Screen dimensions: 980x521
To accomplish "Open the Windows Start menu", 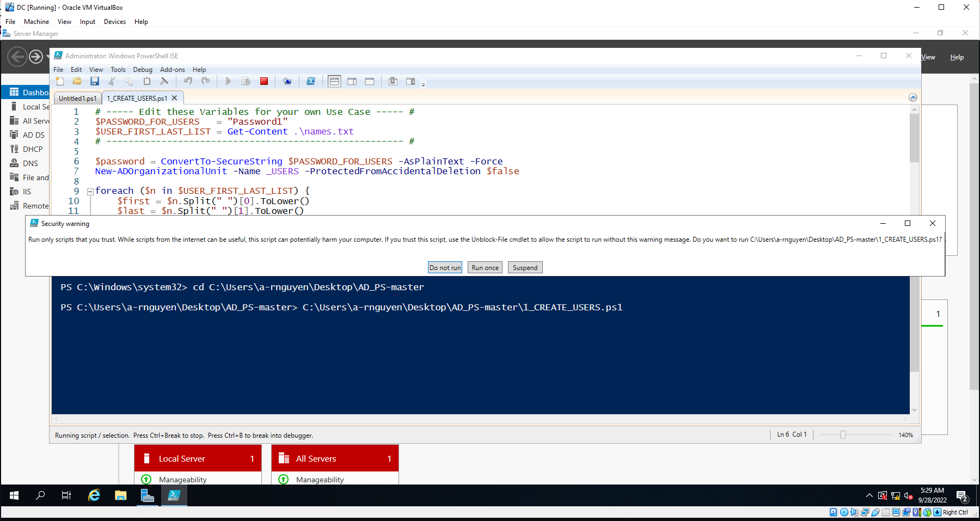I will [x=14, y=495].
